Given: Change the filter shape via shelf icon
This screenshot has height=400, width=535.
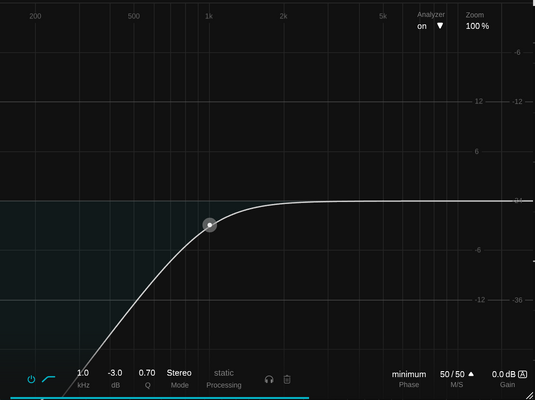Looking at the screenshot, I should tap(48, 379).
